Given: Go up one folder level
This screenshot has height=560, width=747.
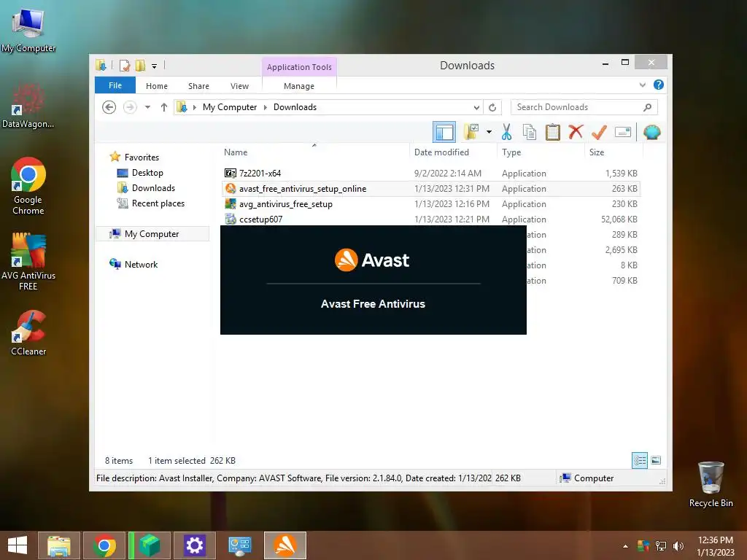Looking at the screenshot, I should (x=164, y=107).
